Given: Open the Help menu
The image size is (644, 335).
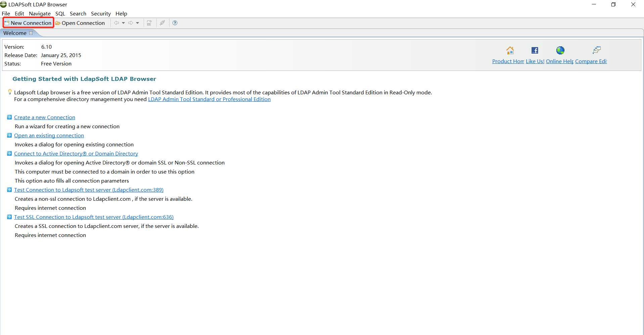Looking at the screenshot, I should point(121,13).
